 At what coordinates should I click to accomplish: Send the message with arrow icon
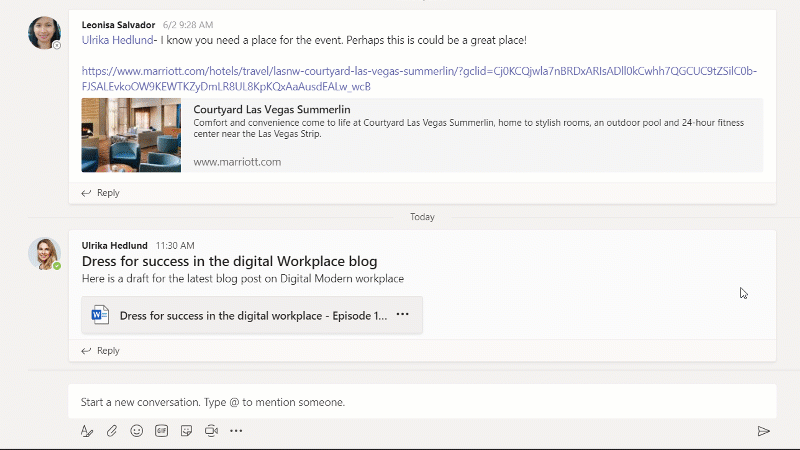(x=763, y=432)
